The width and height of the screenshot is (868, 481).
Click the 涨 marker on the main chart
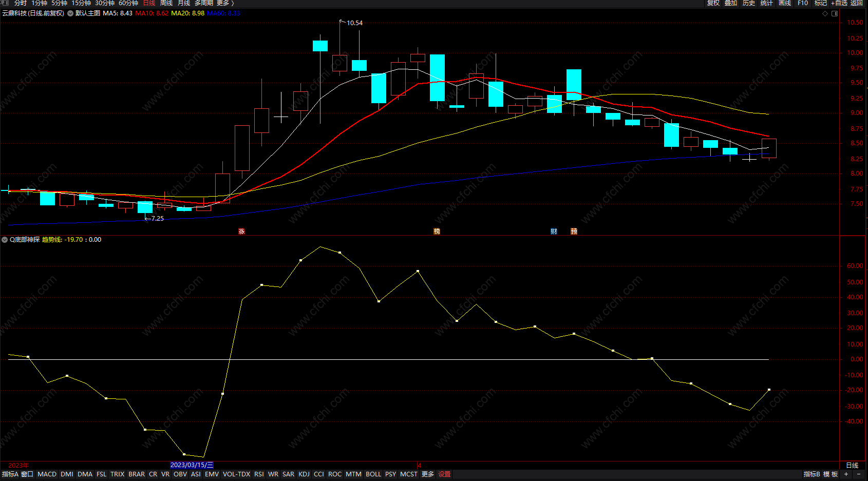point(241,232)
